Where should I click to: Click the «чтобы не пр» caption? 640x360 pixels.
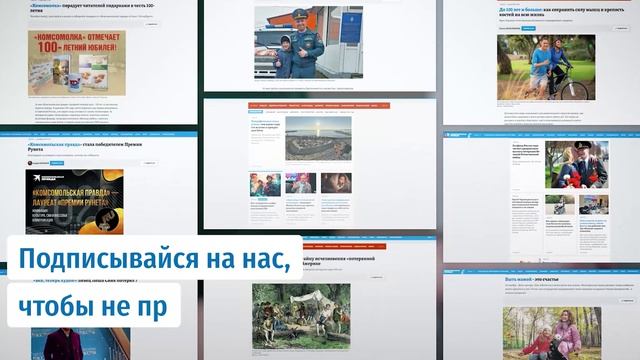93,305
